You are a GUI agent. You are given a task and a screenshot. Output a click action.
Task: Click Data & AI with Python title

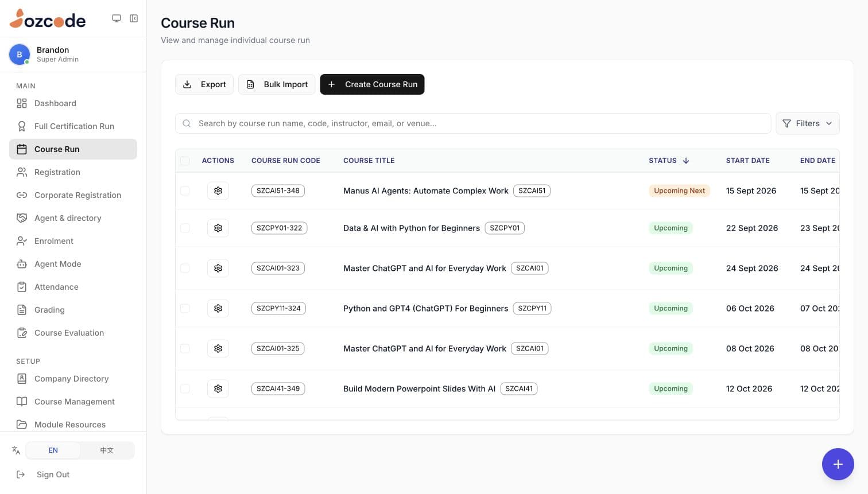click(x=412, y=228)
